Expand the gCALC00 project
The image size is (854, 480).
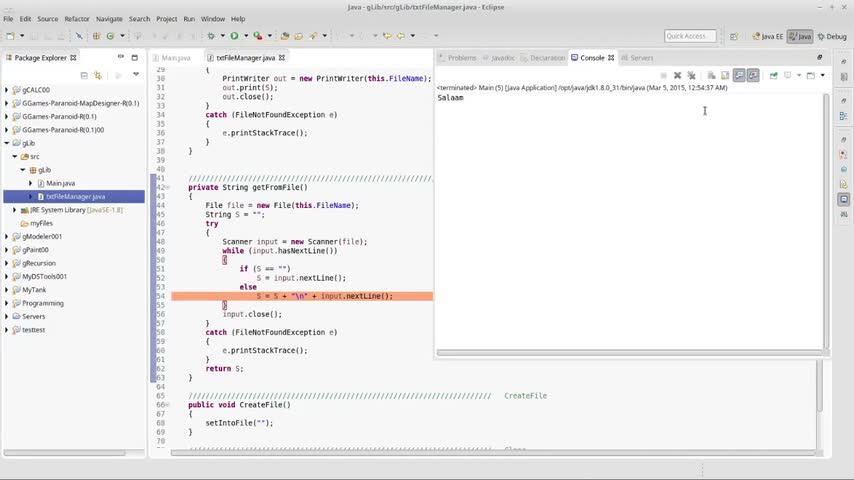coord(7,90)
